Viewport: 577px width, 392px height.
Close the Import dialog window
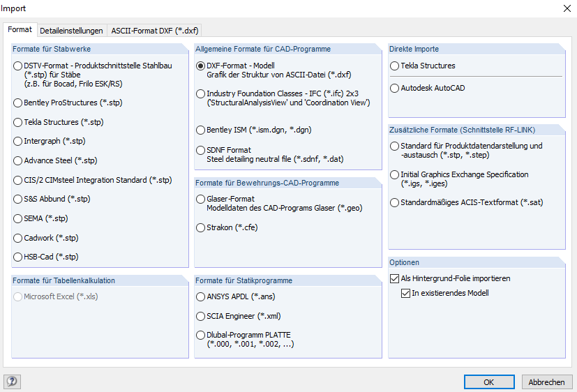pyautogui.click(x=564, y=8)
